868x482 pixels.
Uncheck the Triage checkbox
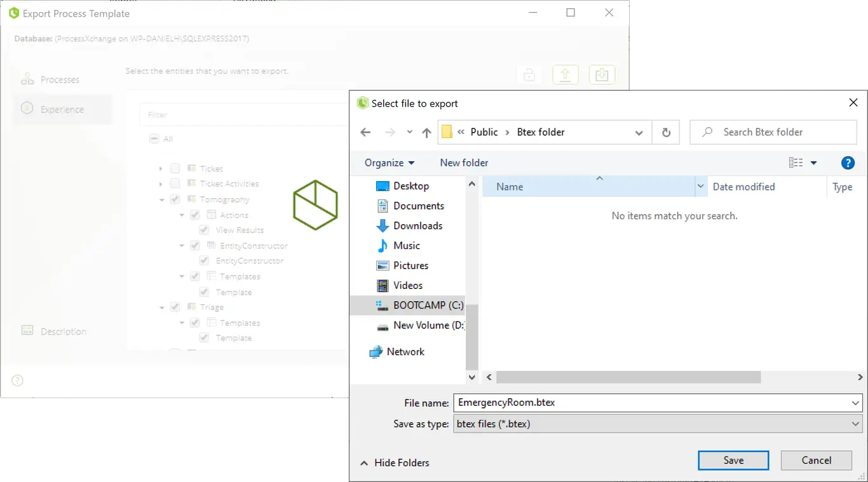pos(175,307)
